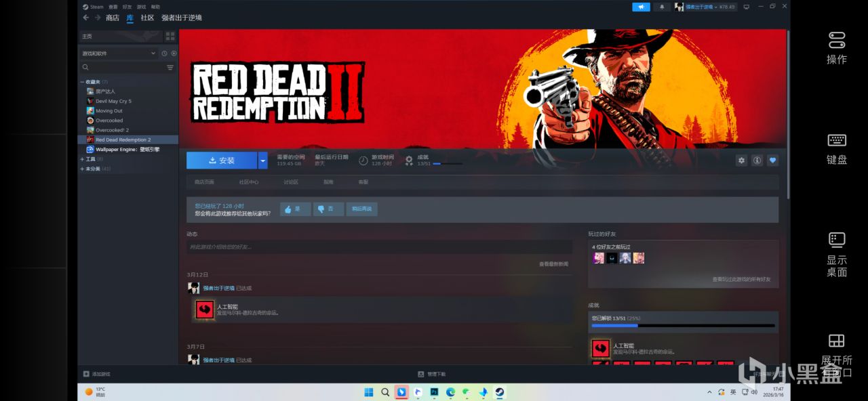The image size is (868, 401).
Task: Open the 帮助 menu
Action: coord(156,7)
